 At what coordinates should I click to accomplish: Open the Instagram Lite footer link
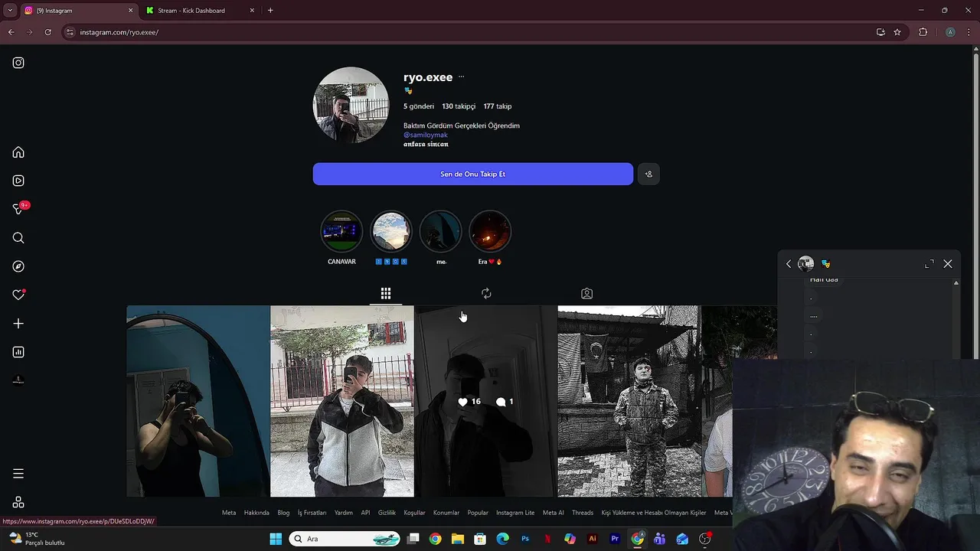point(515,513)
